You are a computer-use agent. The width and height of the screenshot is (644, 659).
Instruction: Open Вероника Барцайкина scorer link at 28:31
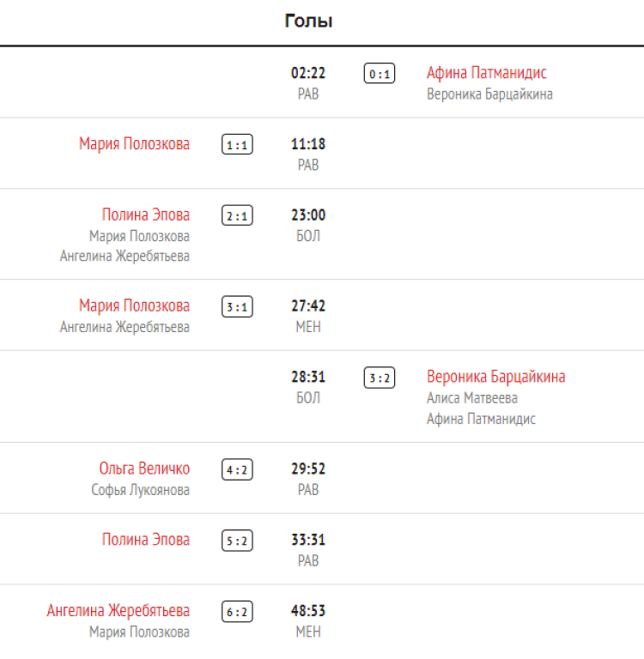coord(495,377)
